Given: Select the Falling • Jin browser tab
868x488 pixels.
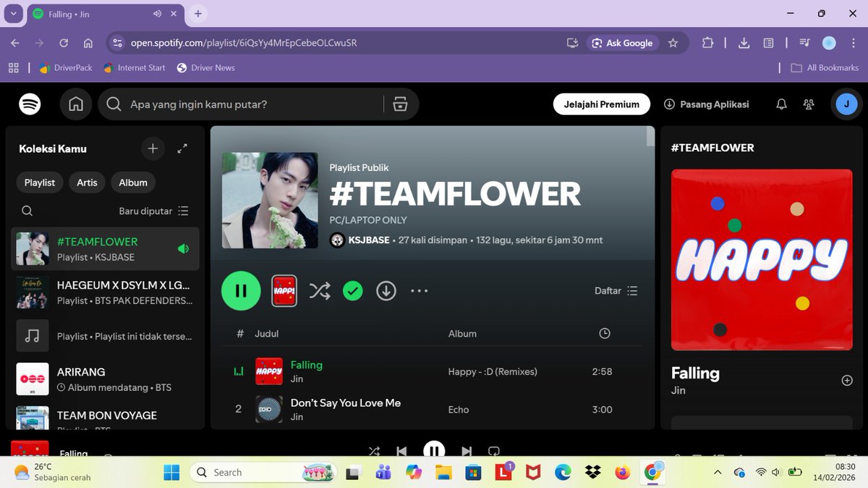Looking at the screenshot, I should pos(105,14).
